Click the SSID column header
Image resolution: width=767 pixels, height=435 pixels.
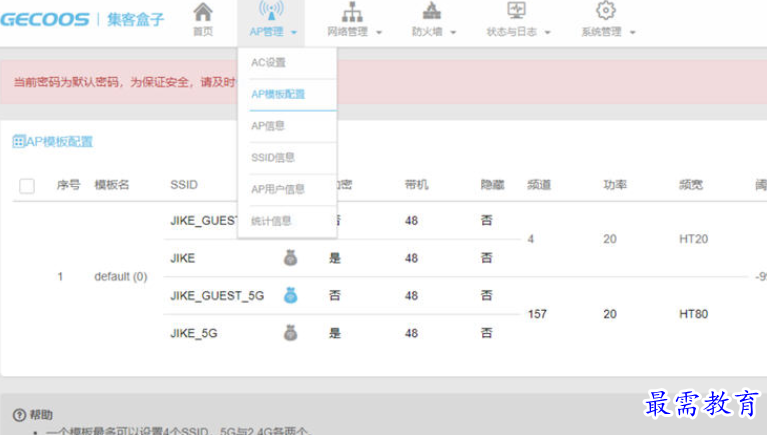pos(184,185)
